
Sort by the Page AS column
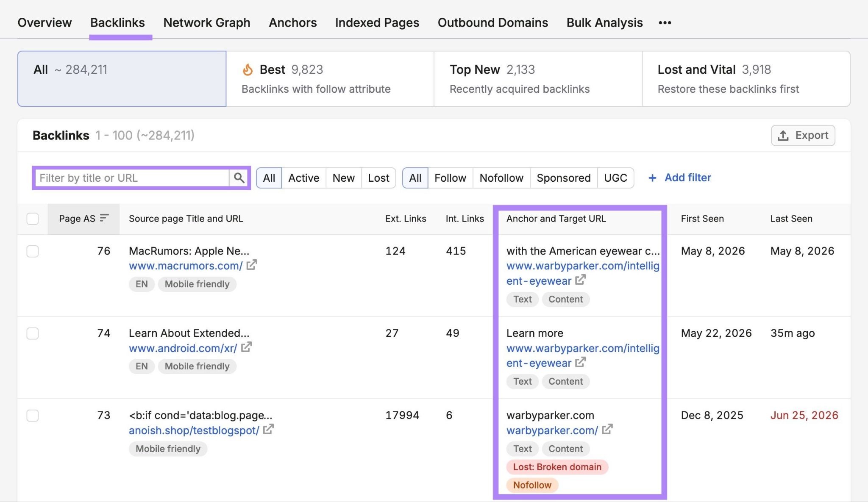coord(83,219)
